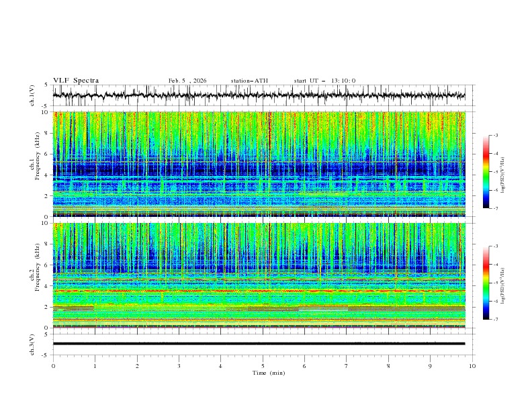Click the red 3.5 kHz band in ch.2 spectrogram

(259, 291)
